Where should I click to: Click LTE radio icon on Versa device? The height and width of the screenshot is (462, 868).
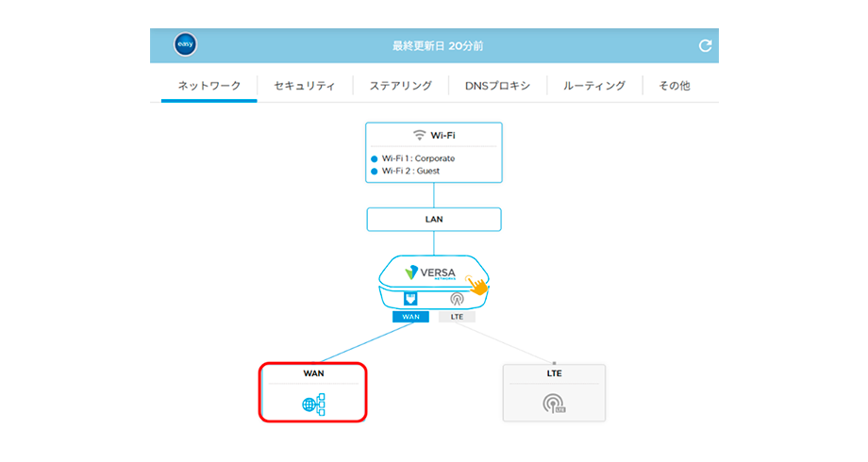click(x=457, y=299)
